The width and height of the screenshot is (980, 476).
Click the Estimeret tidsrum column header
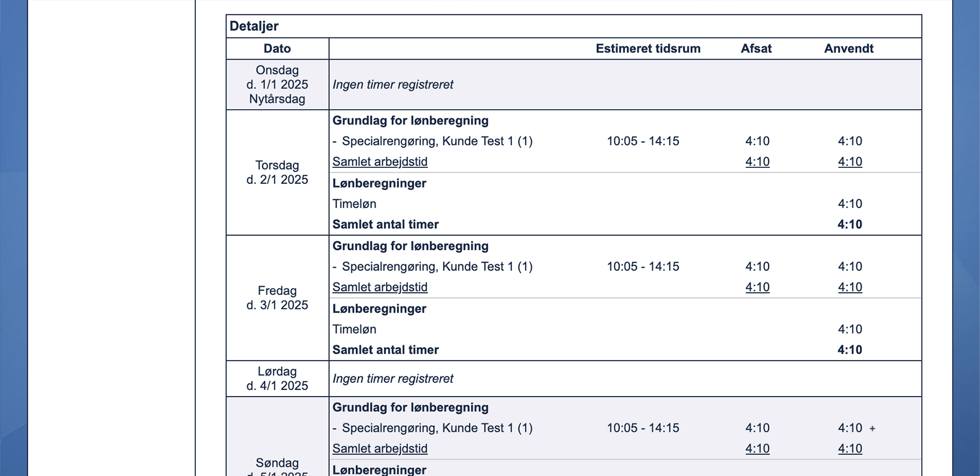648,49
